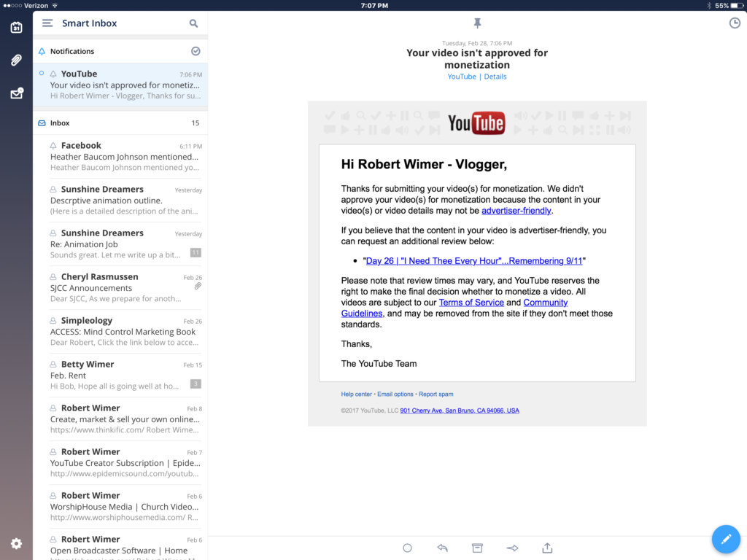Follow the advertiser-friendly link

pos(516,211)
